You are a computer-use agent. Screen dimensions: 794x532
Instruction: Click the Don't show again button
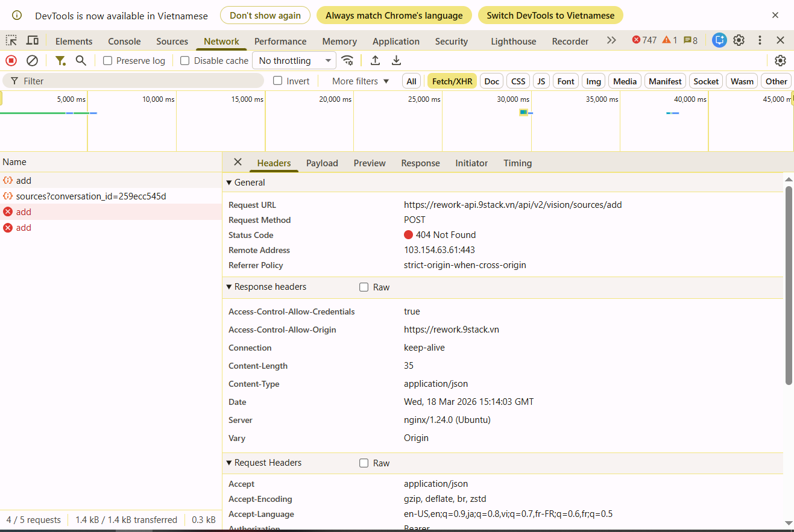pos(265,16)
